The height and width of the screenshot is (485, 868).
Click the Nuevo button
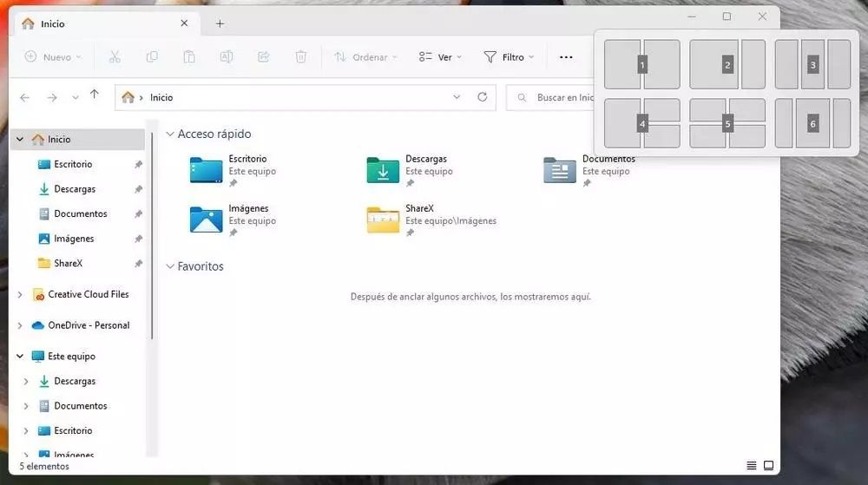pyautogui.click(x=52, y=57)
